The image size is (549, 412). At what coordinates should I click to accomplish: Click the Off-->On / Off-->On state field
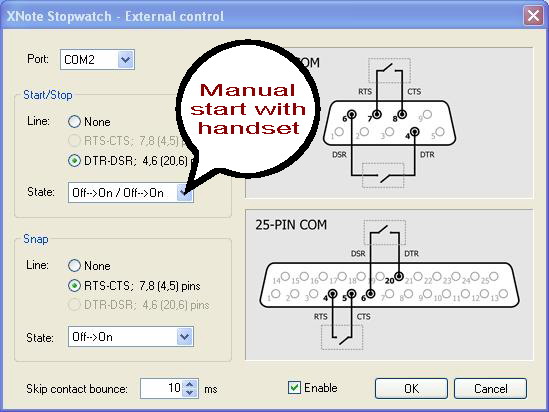point(131,193)
